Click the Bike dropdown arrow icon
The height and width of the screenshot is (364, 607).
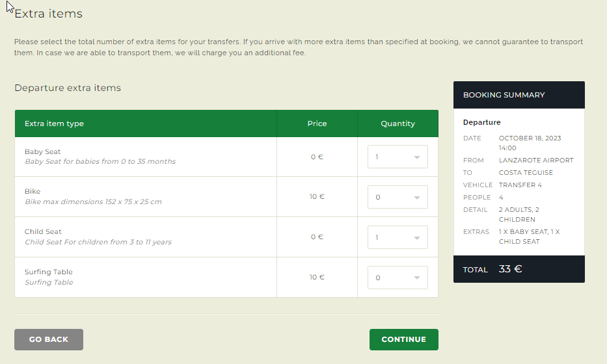[417, 198]
